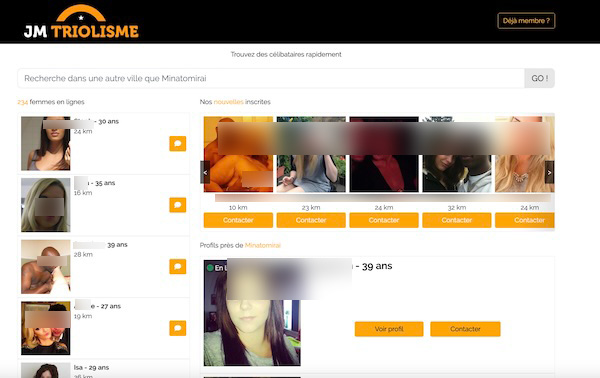Click the 19 km distance text
The width and height of the screenshot is (600, 378).
pos(83,316)
